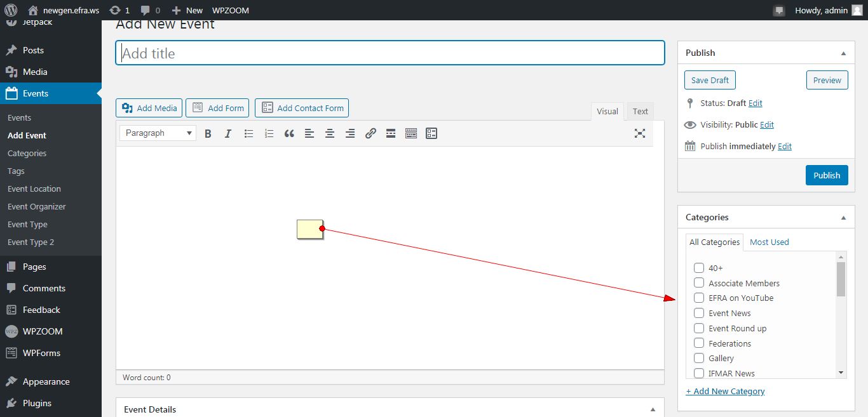Open the Paragraph format dropdown
Viewport: 868px width, 417px height.
159,133
